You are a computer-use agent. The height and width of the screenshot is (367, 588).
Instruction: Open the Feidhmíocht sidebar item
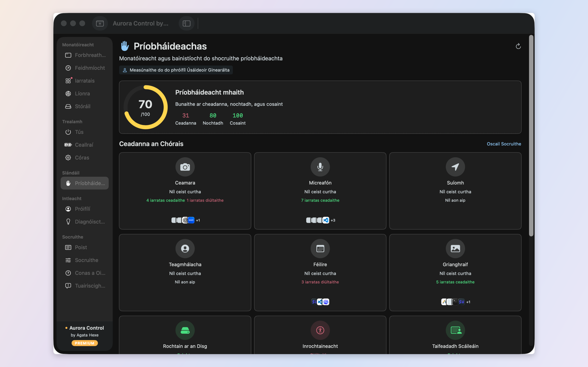pos(85,68)
